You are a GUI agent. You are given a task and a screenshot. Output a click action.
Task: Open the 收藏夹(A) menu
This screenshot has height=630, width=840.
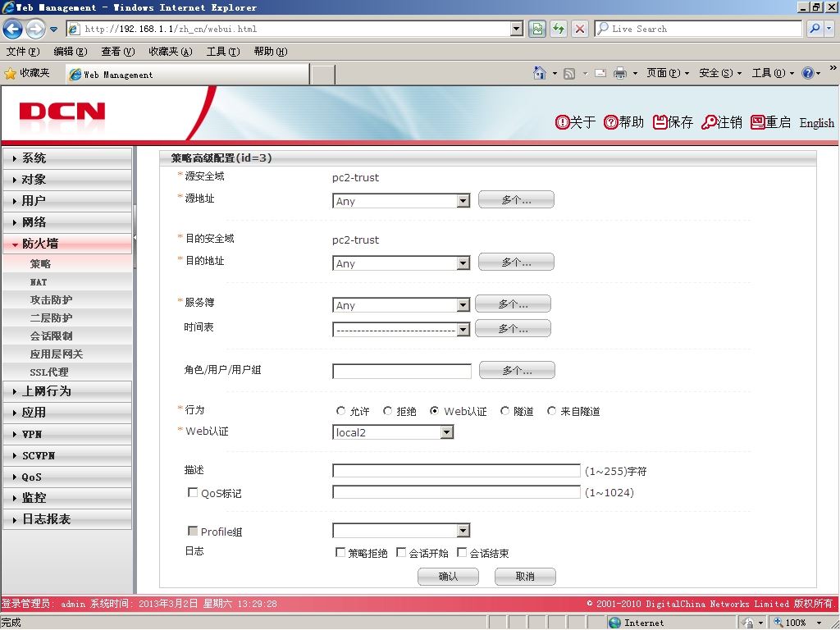171,52
